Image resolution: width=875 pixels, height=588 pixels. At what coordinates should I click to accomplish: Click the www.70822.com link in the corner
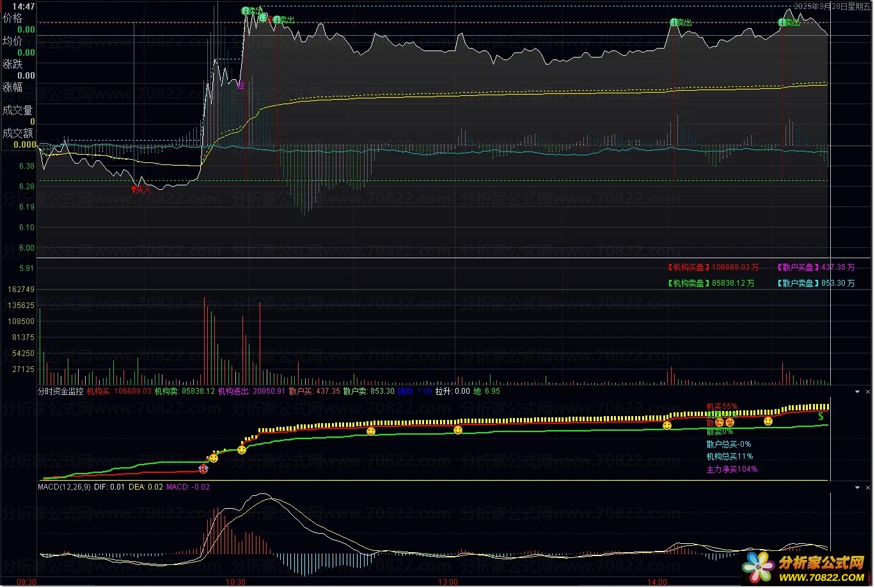coord(821,576)
